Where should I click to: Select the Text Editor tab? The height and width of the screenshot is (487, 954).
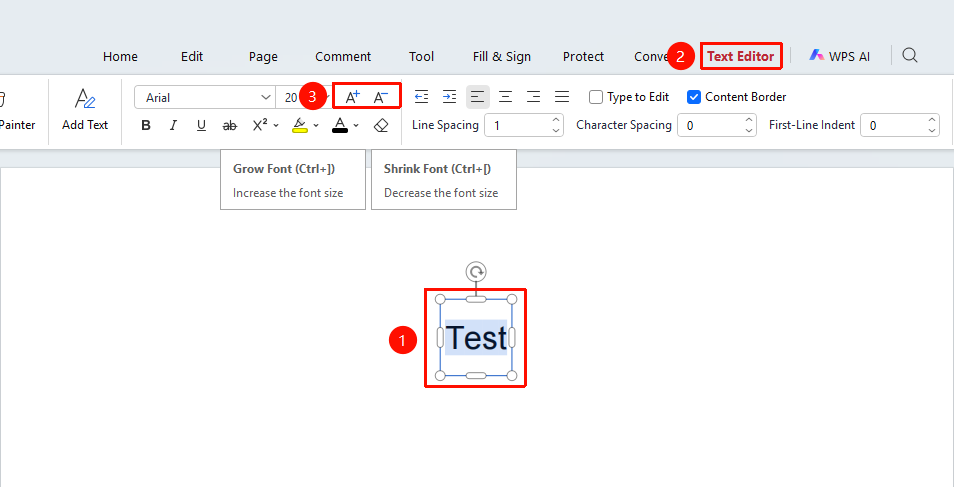[740, 57]
